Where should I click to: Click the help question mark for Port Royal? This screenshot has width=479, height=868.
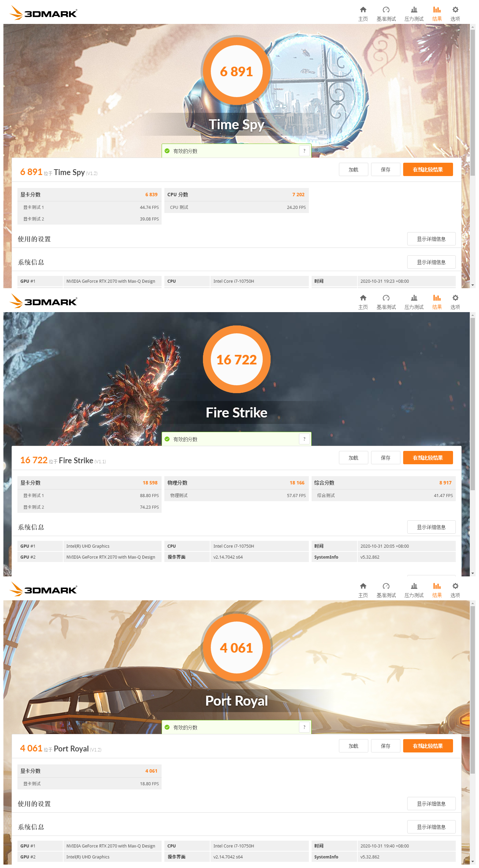tap(304, 727)
